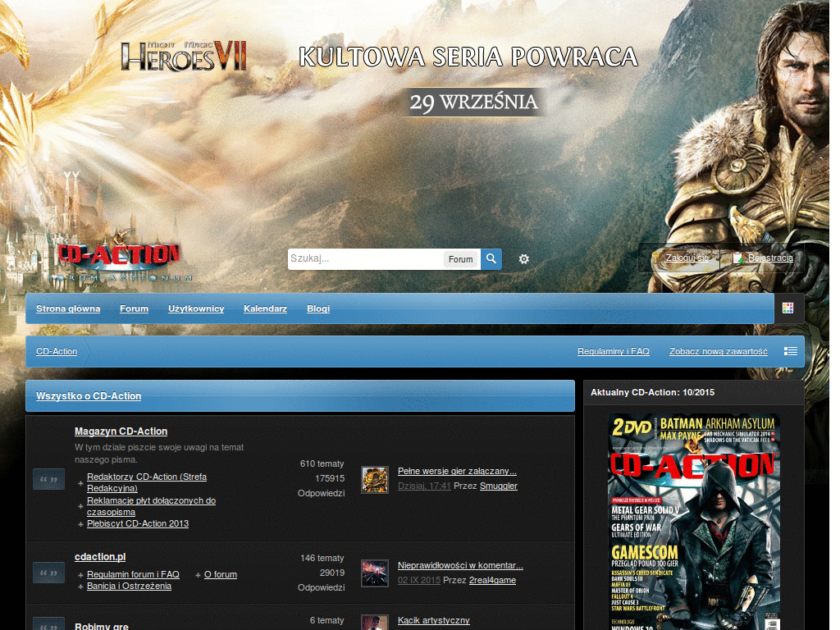Open Wszystko o CD-Action category header
The height and width of the screenshot is (630, 840).
point(89,396)
